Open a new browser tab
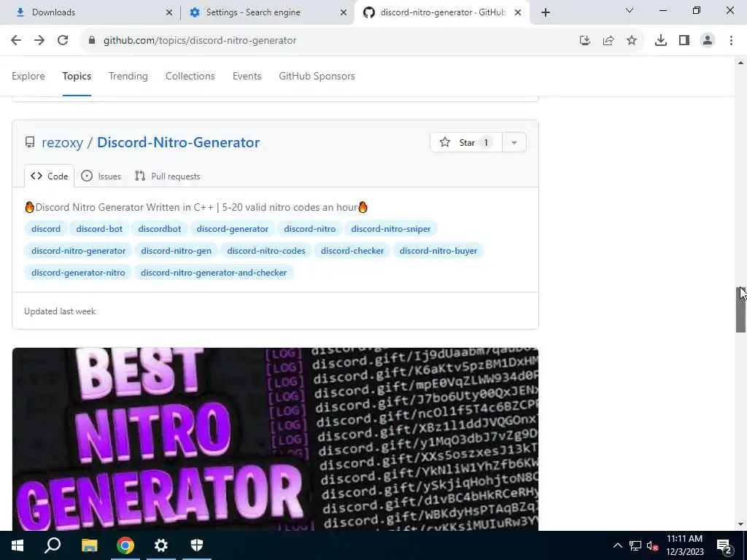 (546, 12)
